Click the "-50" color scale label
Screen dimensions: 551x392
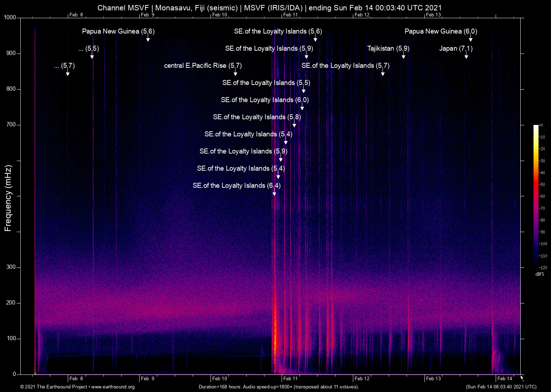pos(542,185)
